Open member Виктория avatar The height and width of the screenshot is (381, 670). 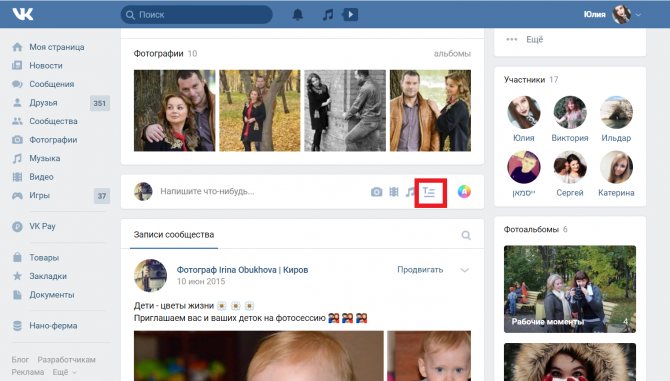(570, 112)
